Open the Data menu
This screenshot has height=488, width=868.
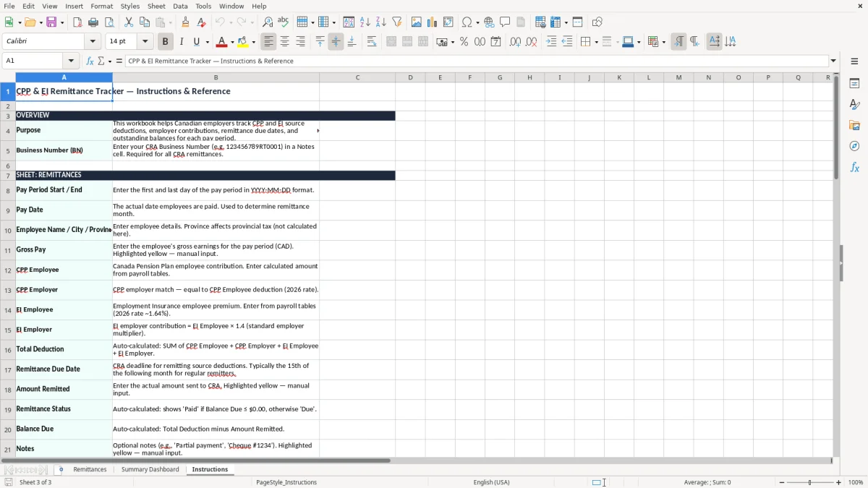pyautogui.click(x=180, y=6)
